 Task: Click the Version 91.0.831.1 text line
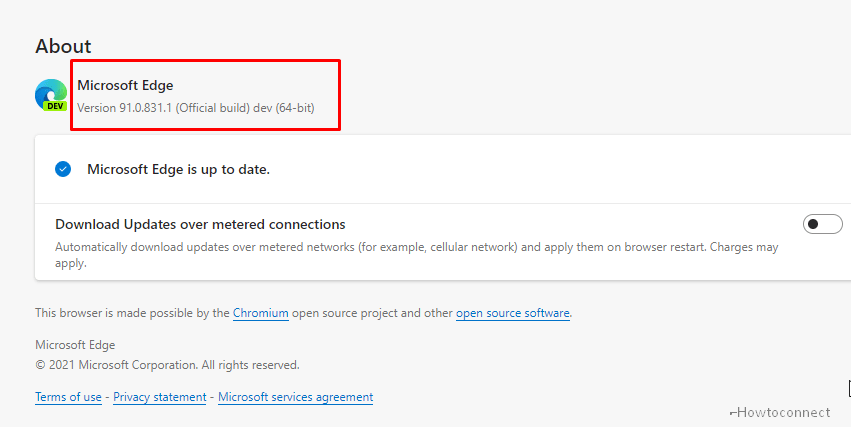pyautogui.click(x=196, y=108)
